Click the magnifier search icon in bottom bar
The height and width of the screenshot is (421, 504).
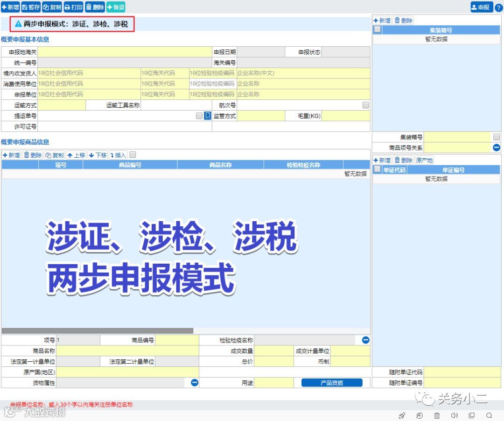[489, 415]
